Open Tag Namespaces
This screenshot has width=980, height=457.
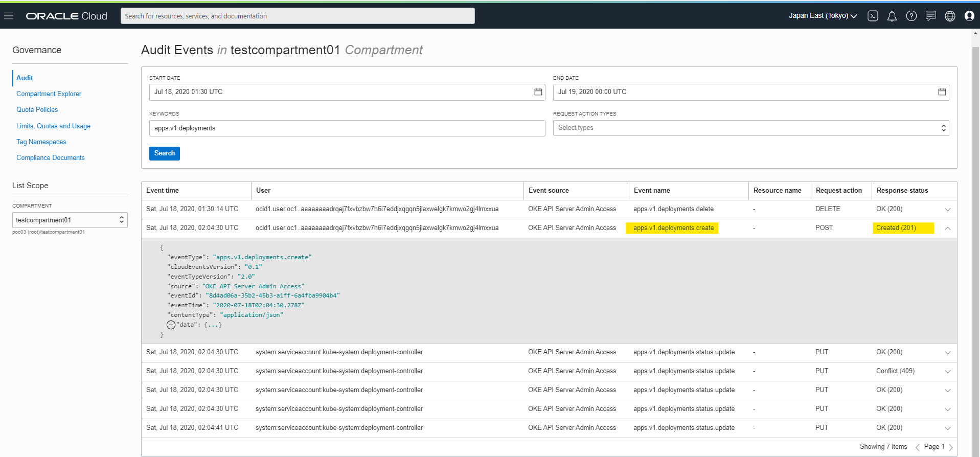[x=41, y=142]
